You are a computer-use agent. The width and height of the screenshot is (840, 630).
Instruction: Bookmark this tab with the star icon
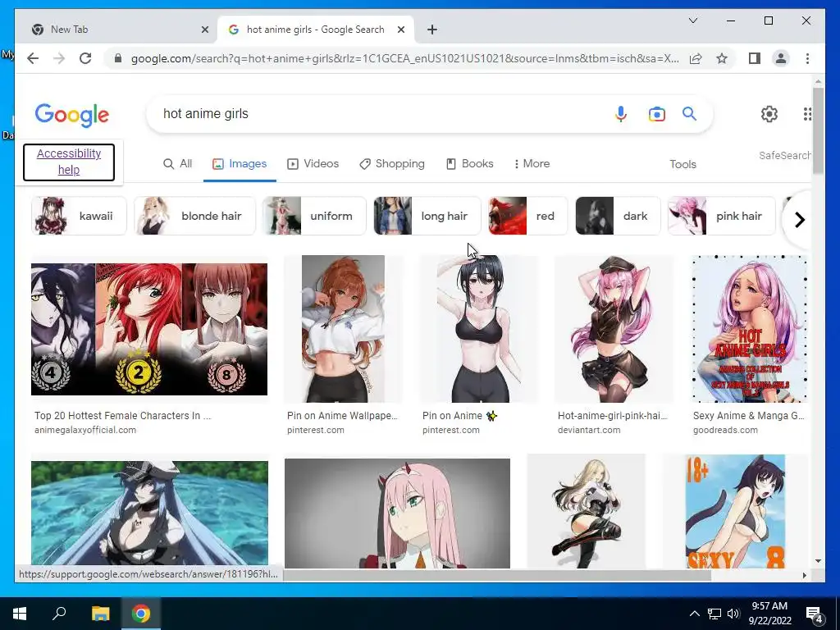[722, 58]
